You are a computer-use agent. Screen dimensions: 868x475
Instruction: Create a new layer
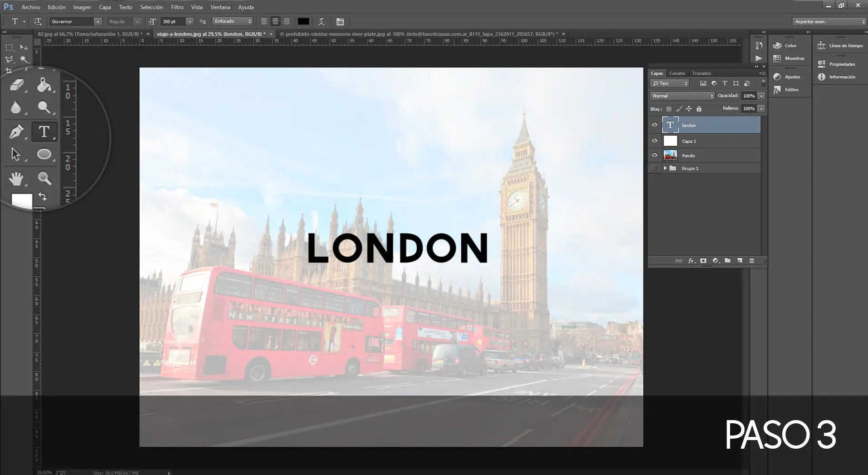(x=740, y=260)
